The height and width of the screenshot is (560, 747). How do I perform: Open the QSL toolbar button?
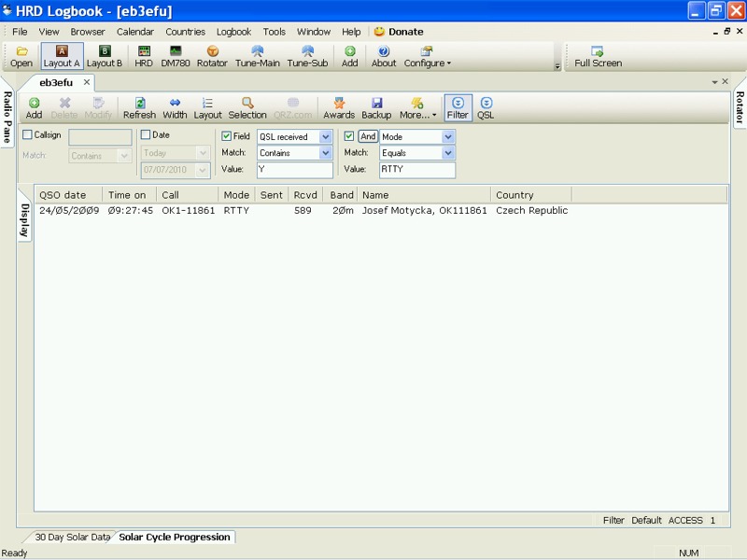click(486, 108)
